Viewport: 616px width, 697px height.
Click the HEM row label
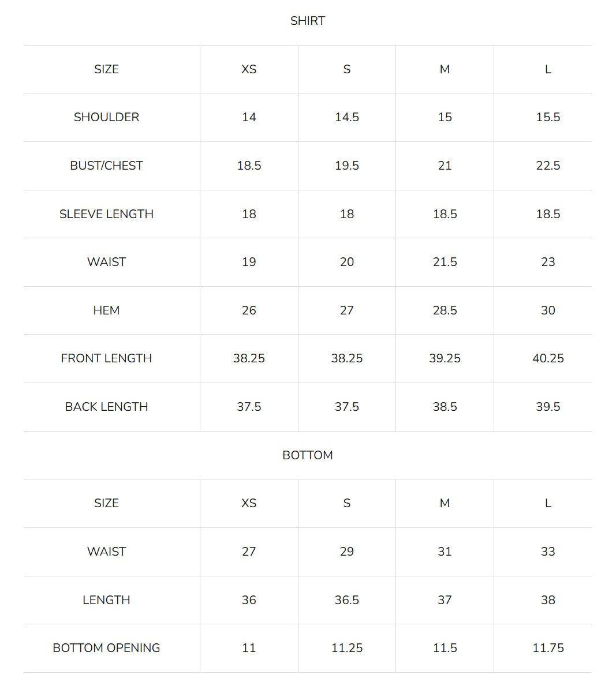[106, 310]
